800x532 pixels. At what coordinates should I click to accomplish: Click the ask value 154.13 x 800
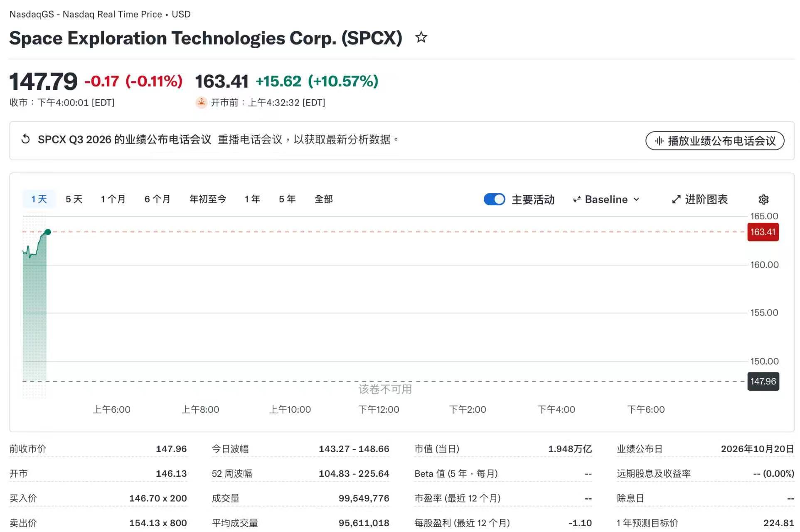[x=158, y=523]
